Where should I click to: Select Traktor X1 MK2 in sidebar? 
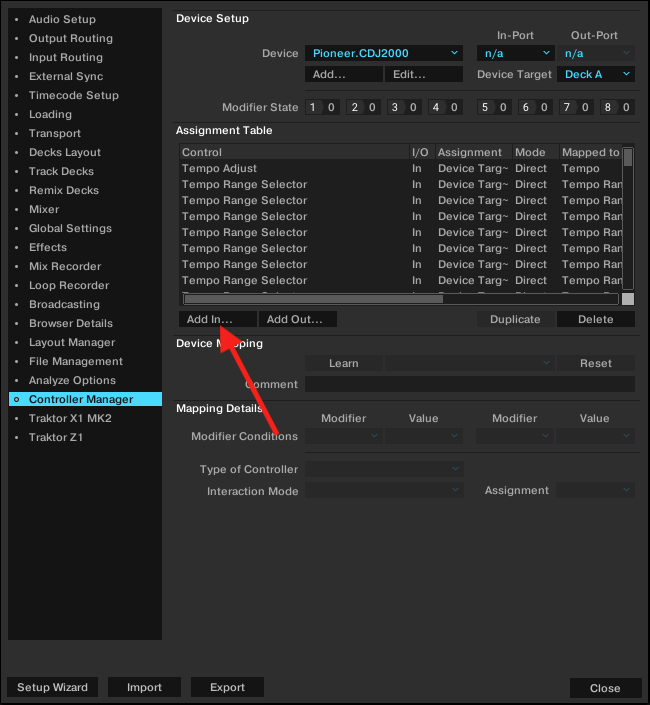pos(70,418)
